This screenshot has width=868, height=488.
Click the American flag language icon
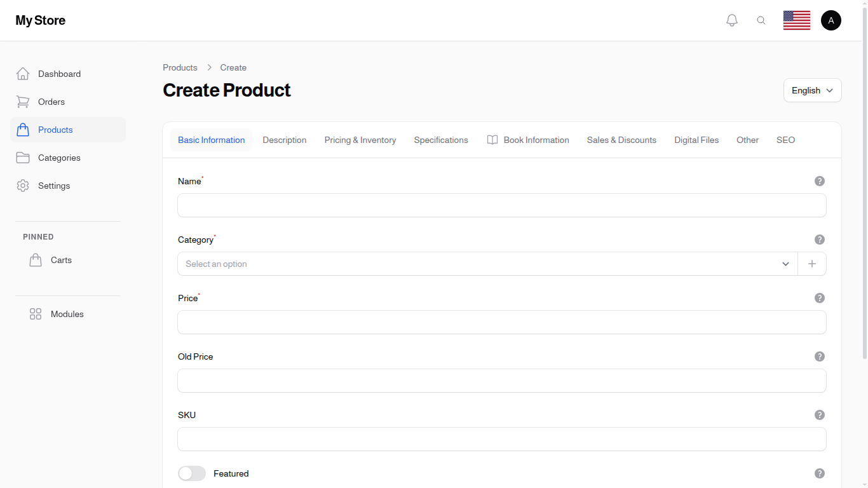tap(796, 20)
